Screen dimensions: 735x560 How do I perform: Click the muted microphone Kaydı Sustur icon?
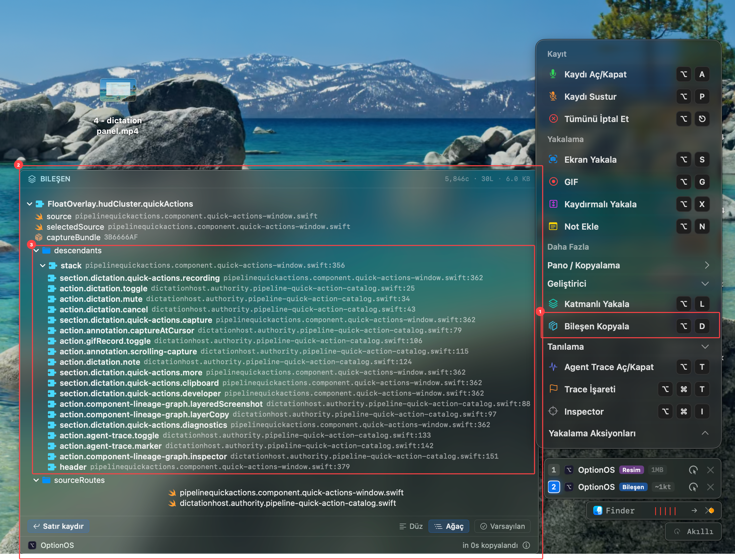[x=553, y=96]
